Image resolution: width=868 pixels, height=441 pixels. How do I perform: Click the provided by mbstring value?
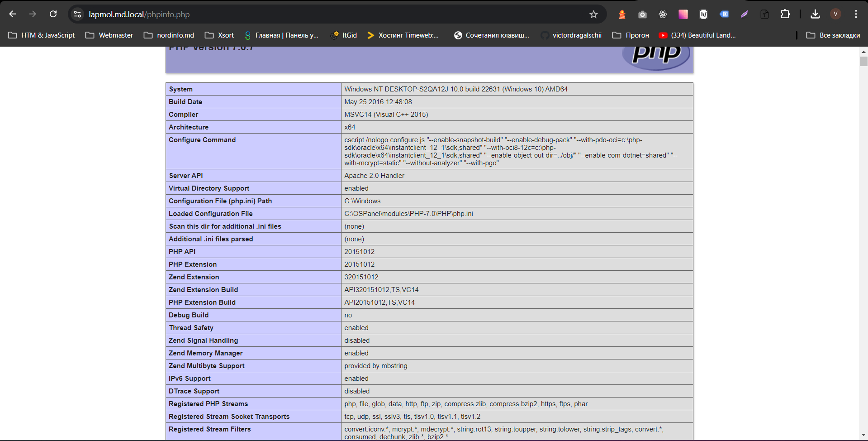[376, 366]
